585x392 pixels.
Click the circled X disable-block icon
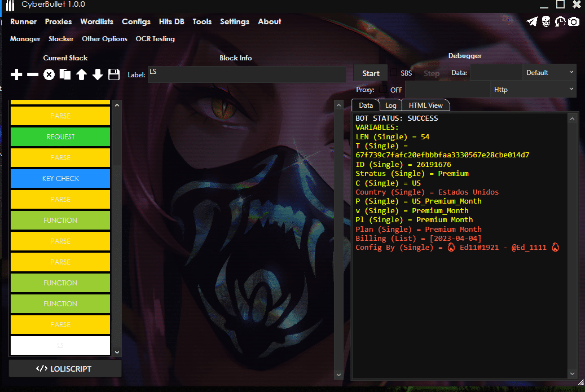point(49,74)
